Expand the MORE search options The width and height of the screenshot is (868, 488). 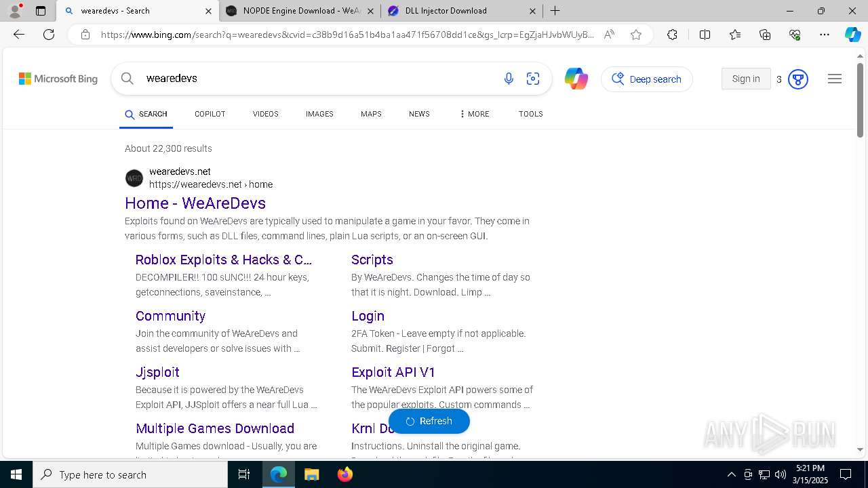474,114
